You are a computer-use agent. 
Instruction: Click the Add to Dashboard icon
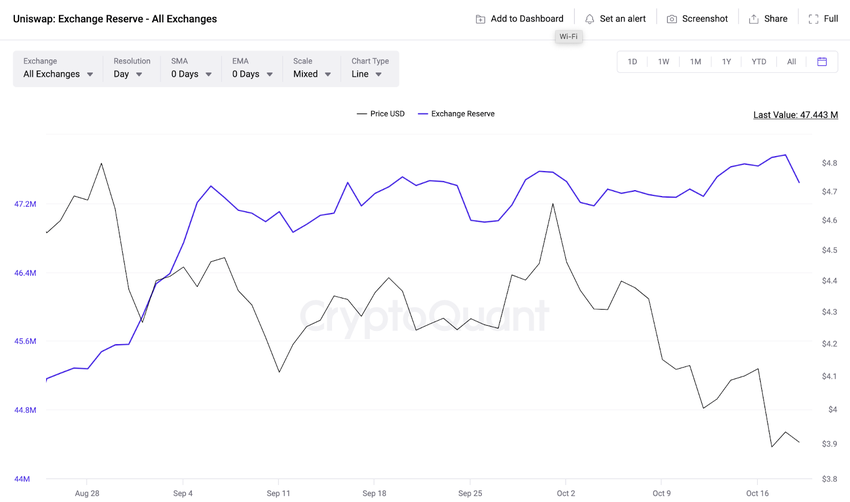(480, 19)
